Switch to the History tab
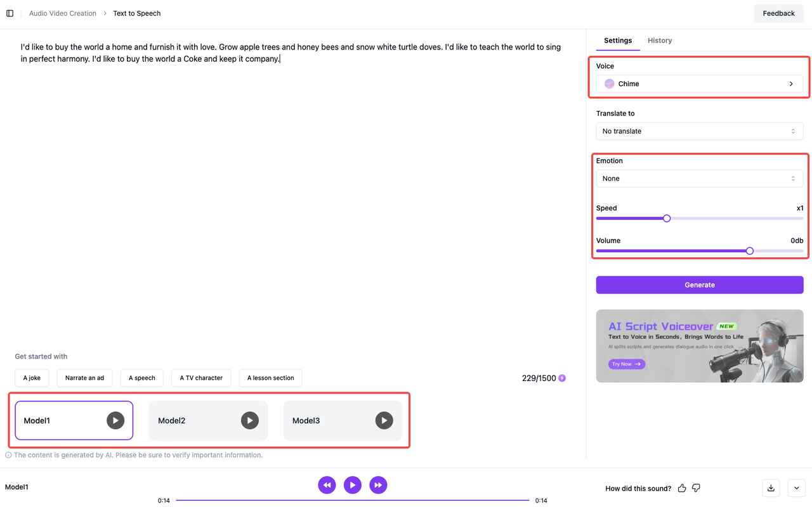This screenshot has height=521, width=812. point(659,41)
